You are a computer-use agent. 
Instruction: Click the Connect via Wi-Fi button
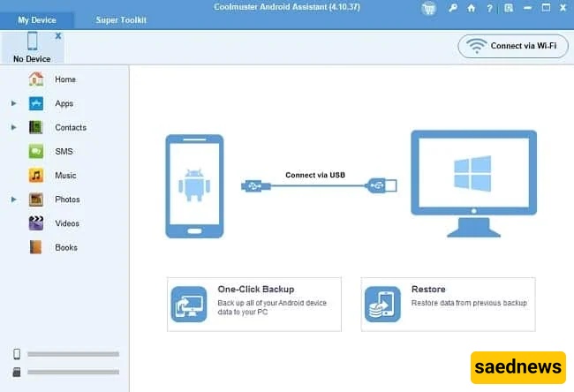513,46
